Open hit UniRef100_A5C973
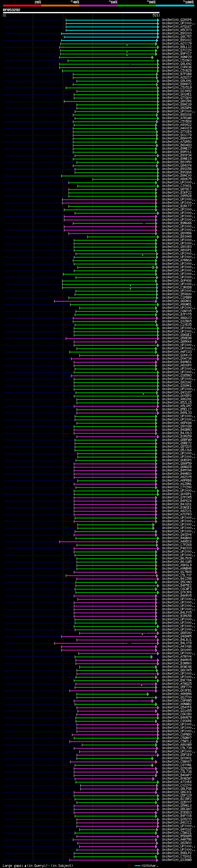 [x=177, y=30]
